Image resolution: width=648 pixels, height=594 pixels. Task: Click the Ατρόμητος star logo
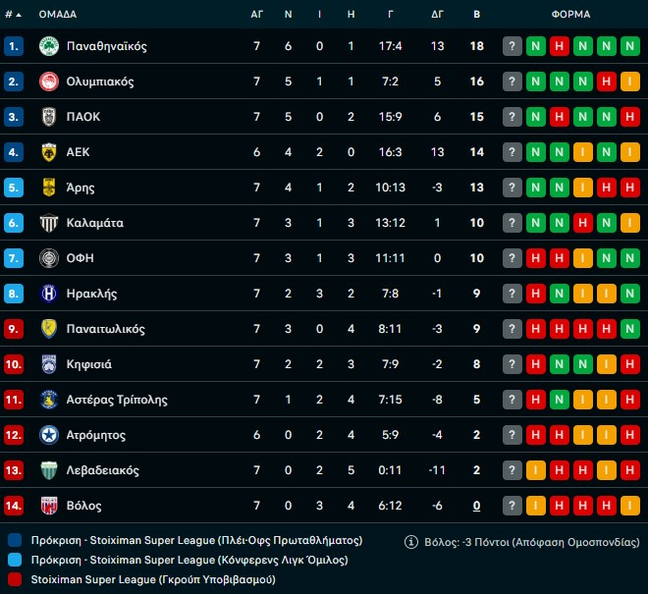(49, 435)
